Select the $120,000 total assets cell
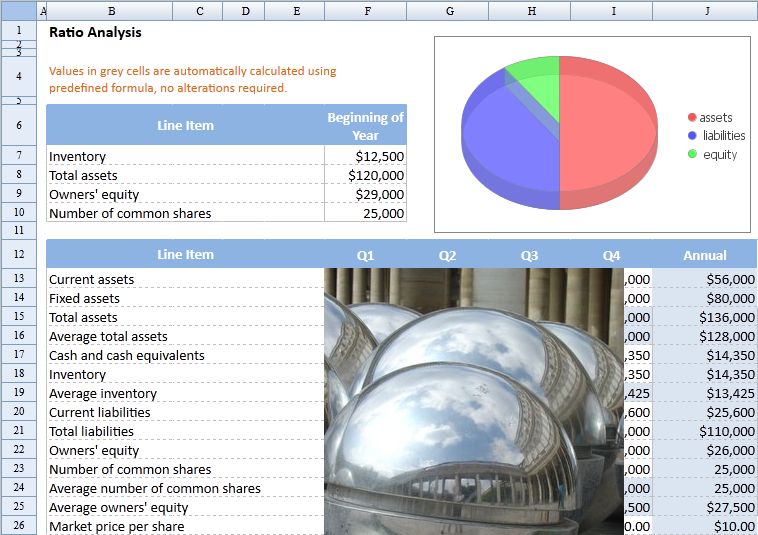This screenshot has width=758, height=535. pyautogui.click(x=376, y=175)
